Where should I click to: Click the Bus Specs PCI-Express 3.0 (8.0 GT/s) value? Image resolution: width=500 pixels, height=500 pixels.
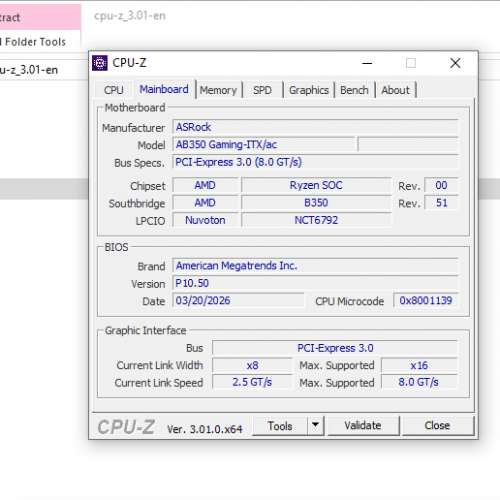315,162
